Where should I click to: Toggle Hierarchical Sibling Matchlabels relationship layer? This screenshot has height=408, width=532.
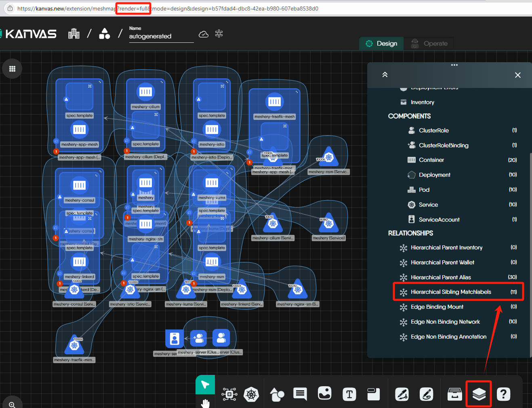coord(451,292)
